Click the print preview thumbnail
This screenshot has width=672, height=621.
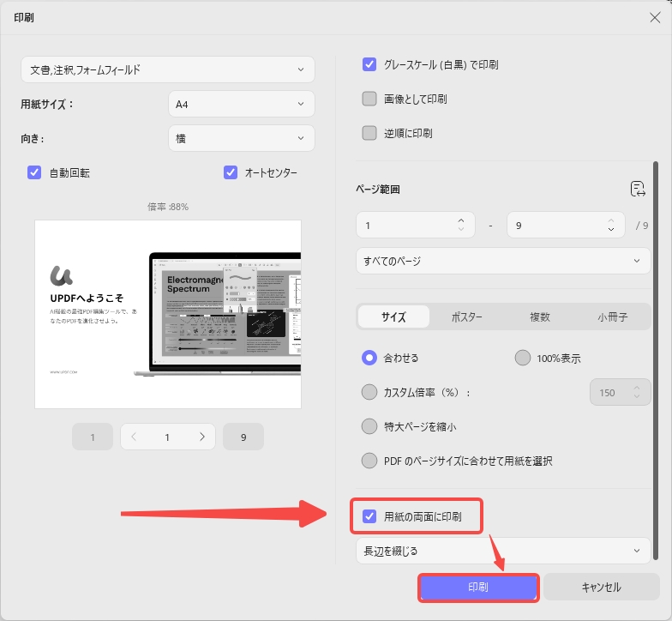tap(168, 314)
